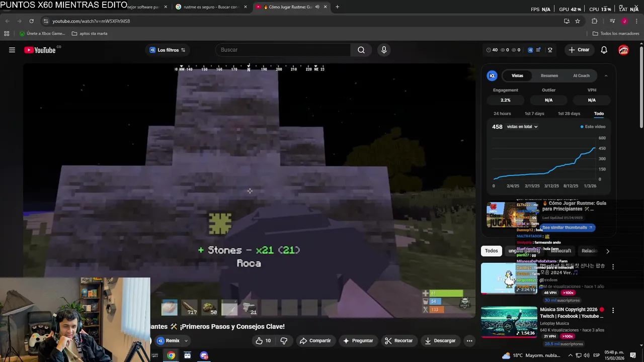Show more filter chips with right arrow
The height and width of the screenshot is (362, 644).
607,251
